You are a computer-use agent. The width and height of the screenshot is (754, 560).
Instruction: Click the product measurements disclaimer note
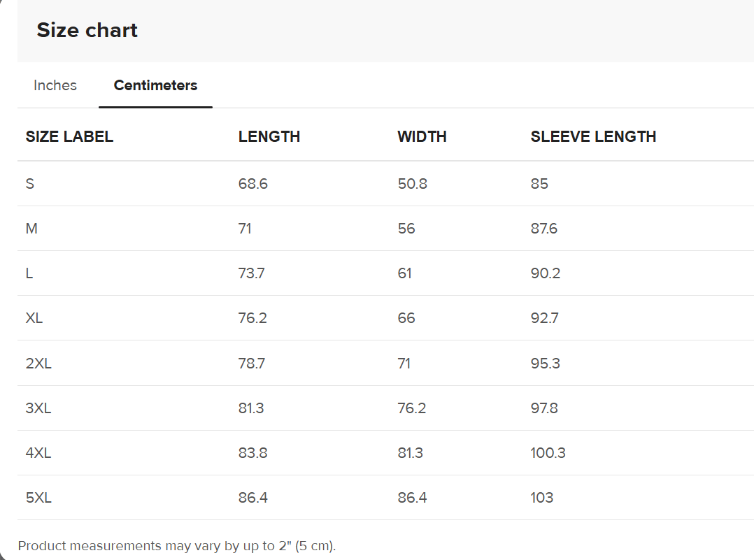point(177,545)
